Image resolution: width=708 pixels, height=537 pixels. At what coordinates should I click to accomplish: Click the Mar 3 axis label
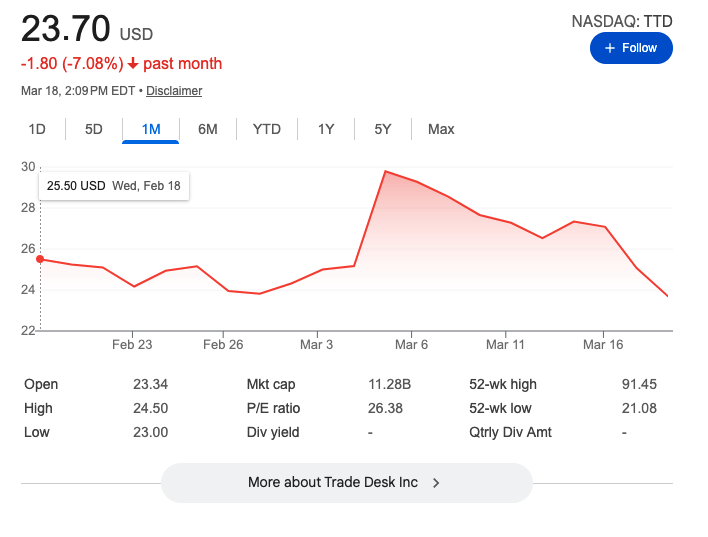click(x=317, y=345)
